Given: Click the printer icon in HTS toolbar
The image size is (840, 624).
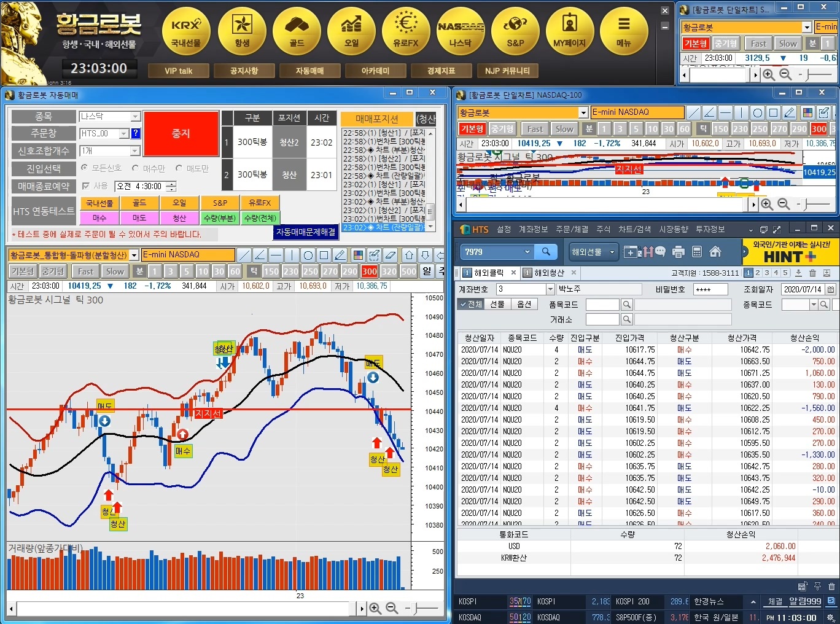Looking at the screenshot, I should (x=679, y=252).
